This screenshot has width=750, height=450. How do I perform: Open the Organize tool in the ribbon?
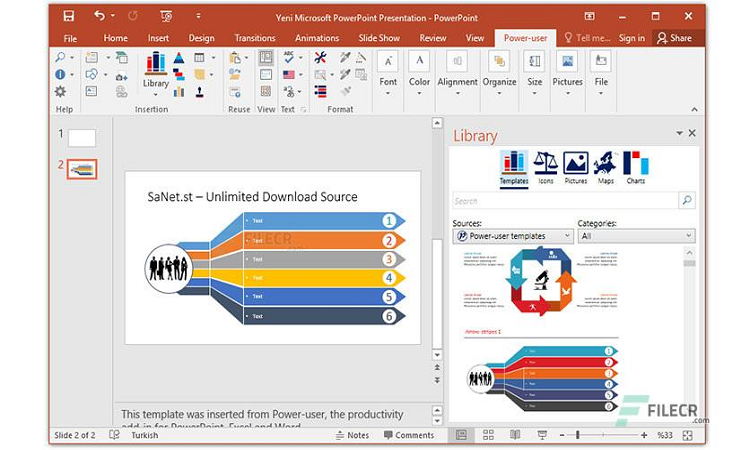tap(499, 70)
